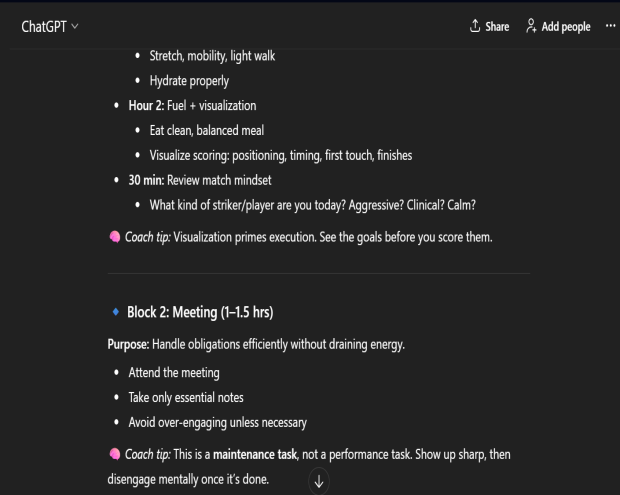Click the bold 'maintenance task' text
The height and width of the screenshot is (495, 620).
pos(255,455)
